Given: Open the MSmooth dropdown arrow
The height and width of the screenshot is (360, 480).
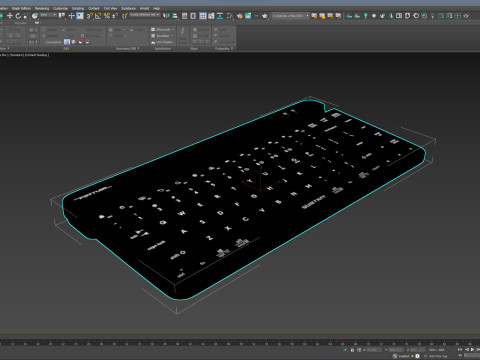Looking at the screenshot, I should (173, 29).
